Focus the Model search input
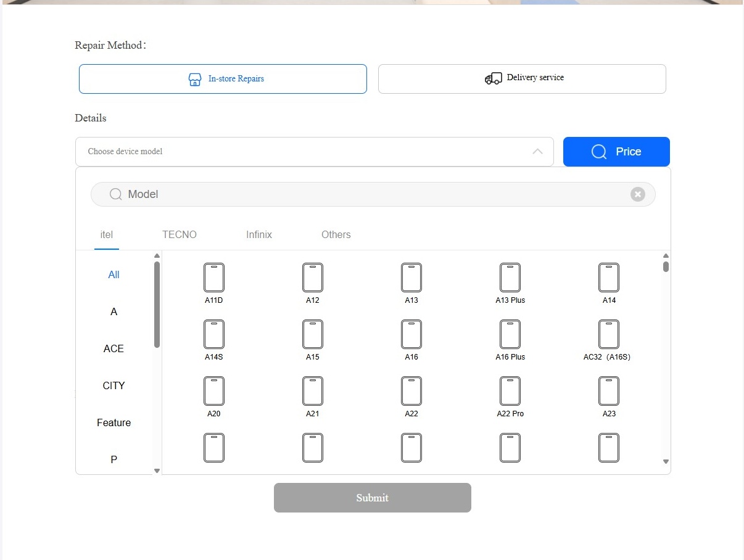The width and height of the screenshot is (744, 560). (373, 194)
